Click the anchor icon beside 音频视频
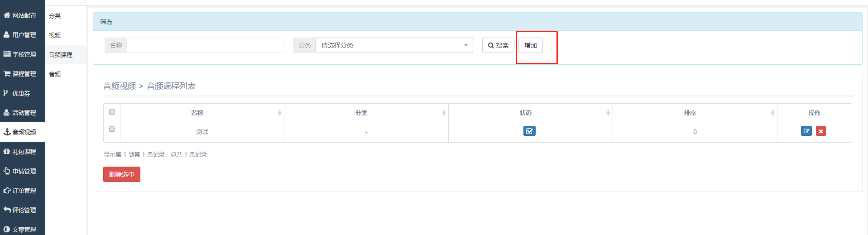 coord(7,132)
